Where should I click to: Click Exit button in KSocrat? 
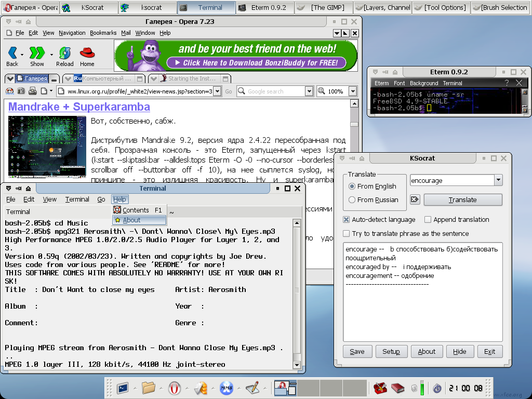point(489,352)
